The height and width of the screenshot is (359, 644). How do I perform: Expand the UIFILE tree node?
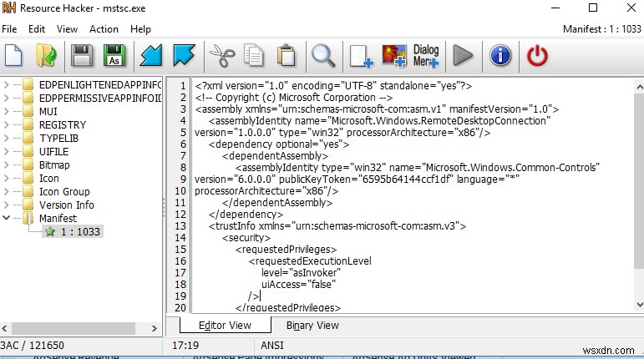[6, 151]
